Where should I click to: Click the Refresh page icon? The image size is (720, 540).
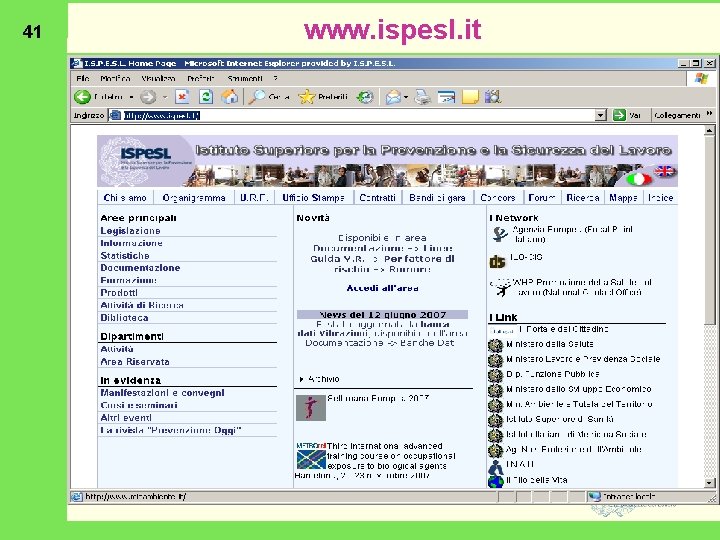[x=206, y=96]
